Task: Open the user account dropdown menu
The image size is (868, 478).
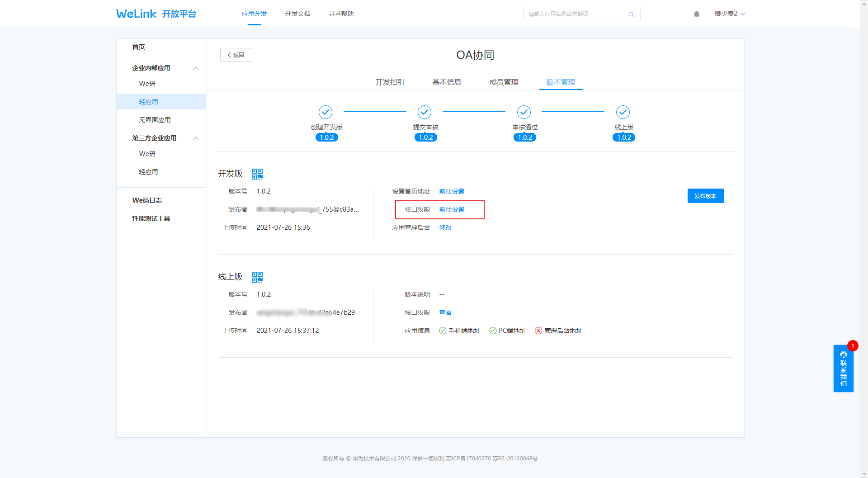Action: pos(729,14)
